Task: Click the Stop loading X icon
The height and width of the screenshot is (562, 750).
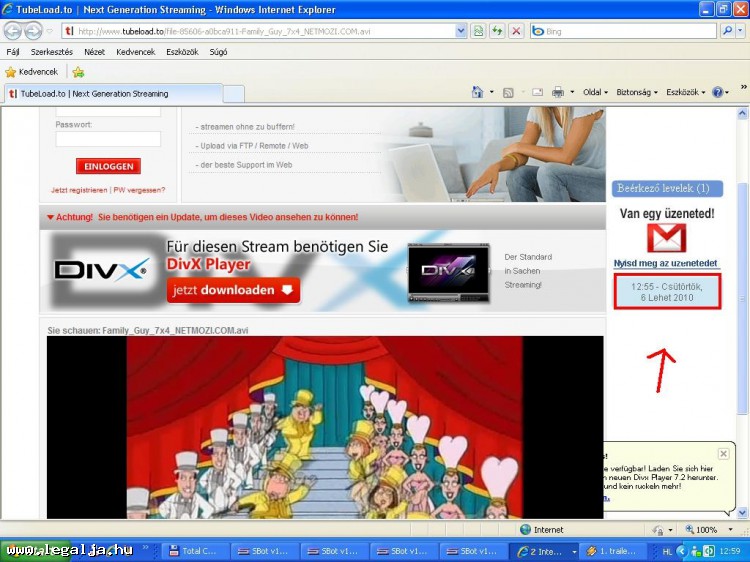Action: (x=516, y=31)
